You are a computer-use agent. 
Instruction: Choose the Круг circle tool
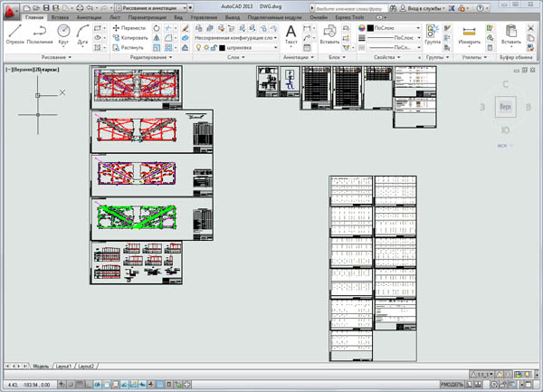[x=64, y=34]
